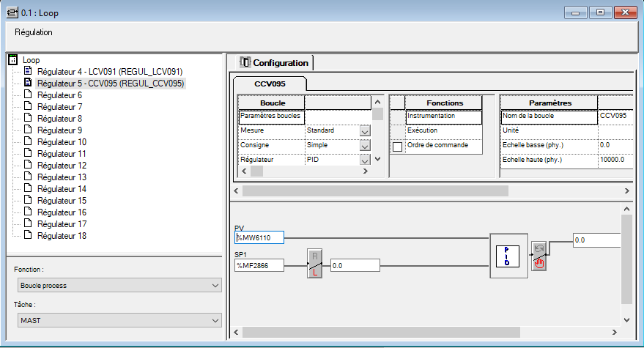Open the Tâche MAST dropdown
This screenshot has height=348, width=644.
(x=215, y=320)
